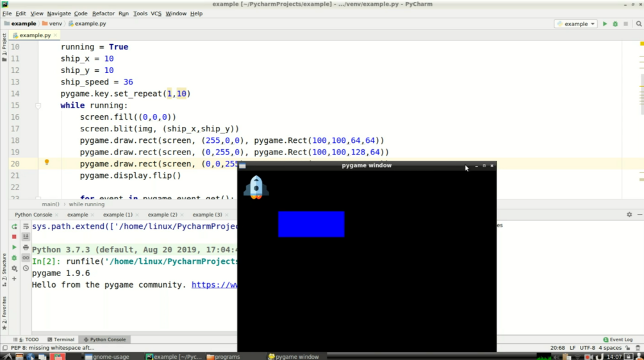Add new console with plus icon
The height and width of the screenshot is (360, 644).
click(14, 279)
